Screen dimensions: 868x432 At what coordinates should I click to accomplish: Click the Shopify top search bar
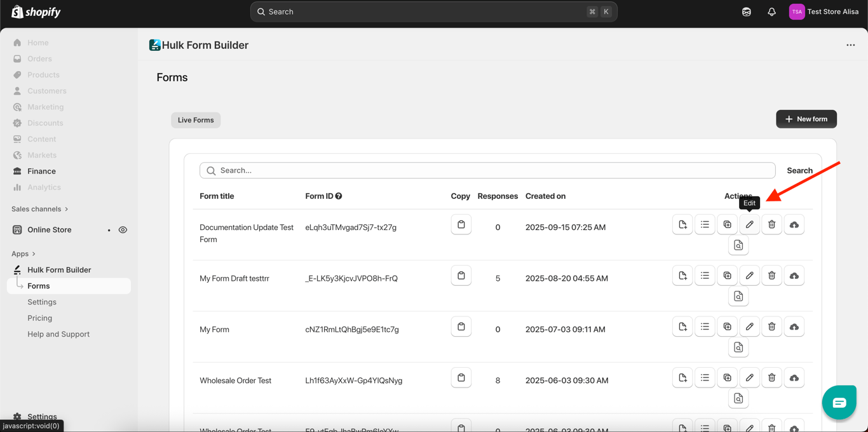pos(433,11)
